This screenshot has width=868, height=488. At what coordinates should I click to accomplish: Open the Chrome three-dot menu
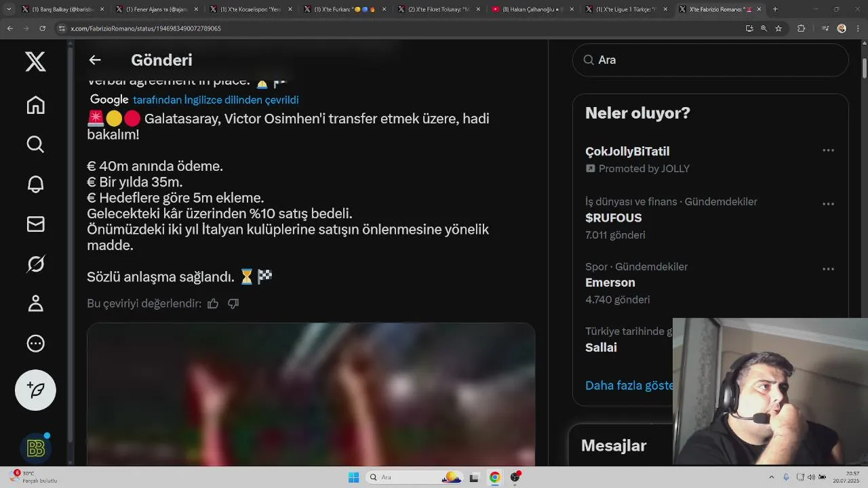pos(857,28)
